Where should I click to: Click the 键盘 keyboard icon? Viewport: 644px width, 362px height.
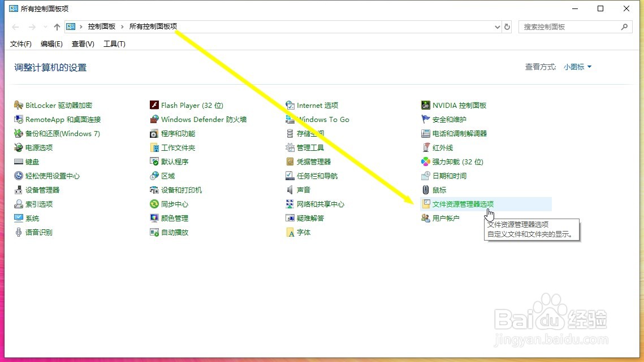[x=19, y=162]
